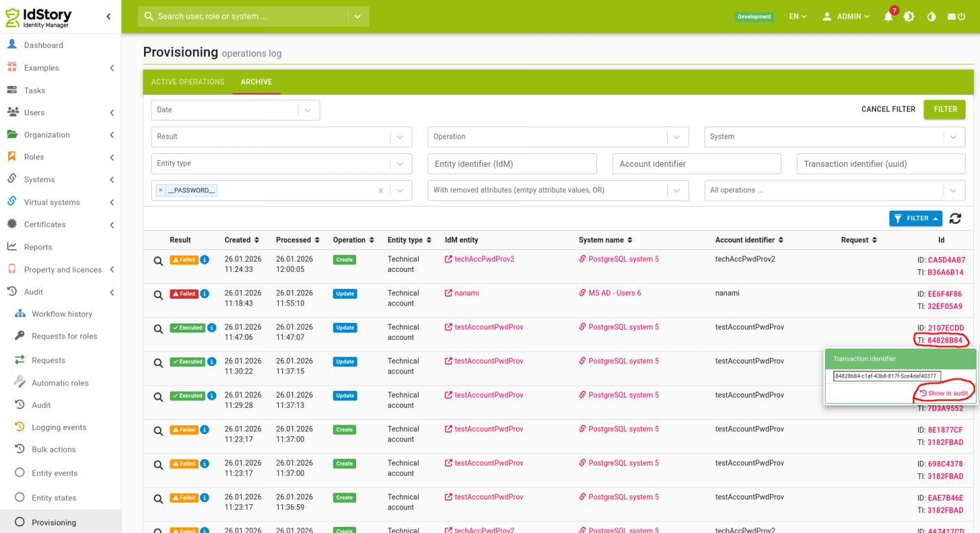
Task: Open Dashboard from the sidebar
Action: click(43, 45)
